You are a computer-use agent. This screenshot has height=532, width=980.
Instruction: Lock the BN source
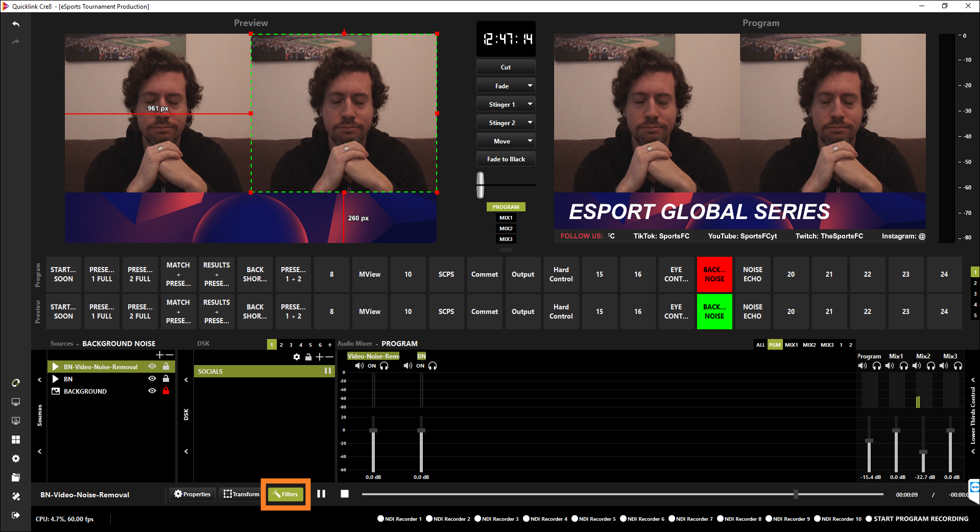click(166, 378)
